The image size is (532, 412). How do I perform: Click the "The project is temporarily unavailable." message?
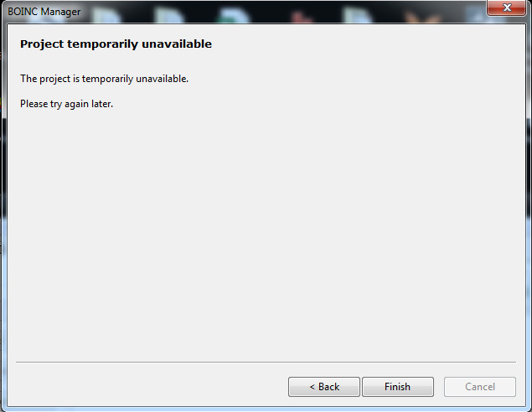tap(104, 79)
